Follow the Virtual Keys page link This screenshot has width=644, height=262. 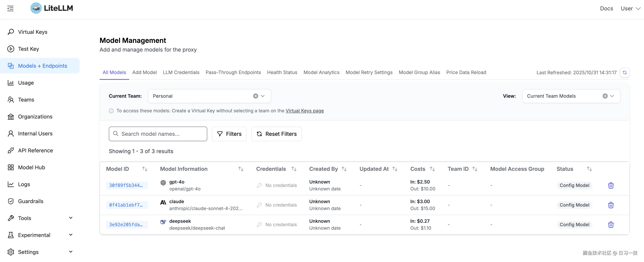(305, 111)
